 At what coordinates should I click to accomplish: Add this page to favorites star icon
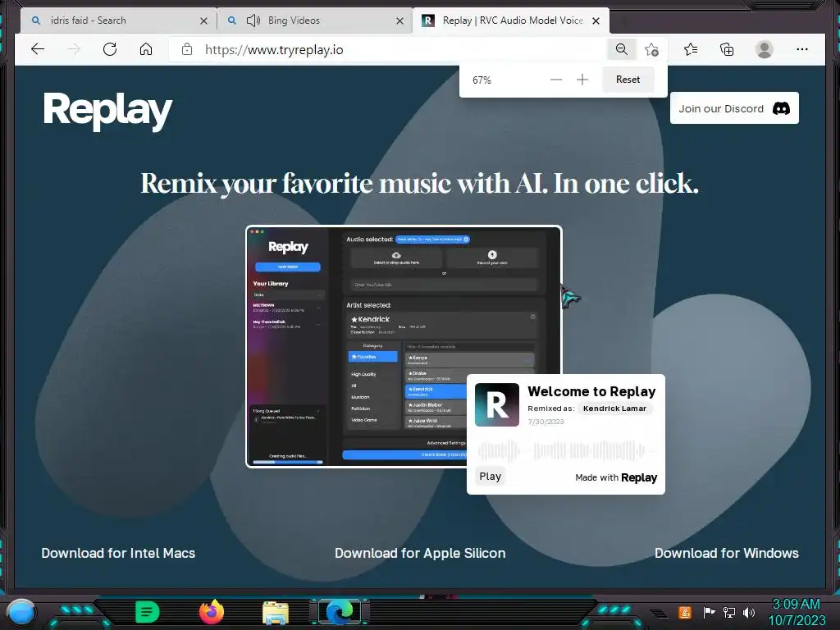651,49
